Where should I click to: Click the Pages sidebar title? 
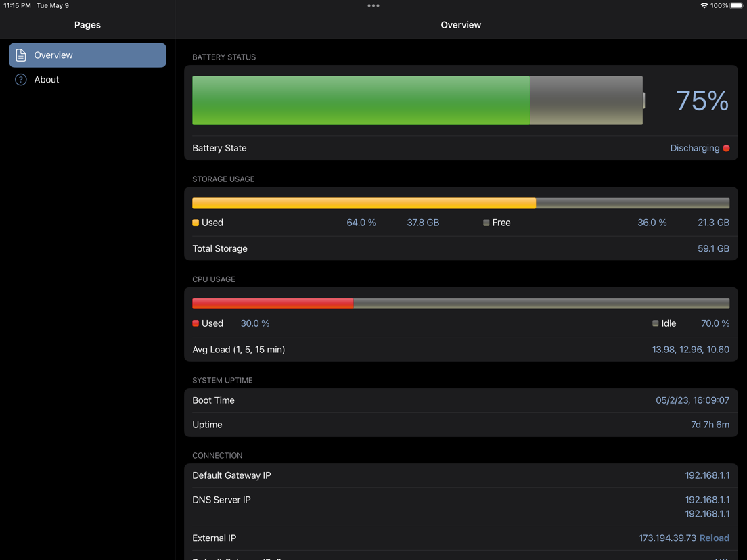87,25
